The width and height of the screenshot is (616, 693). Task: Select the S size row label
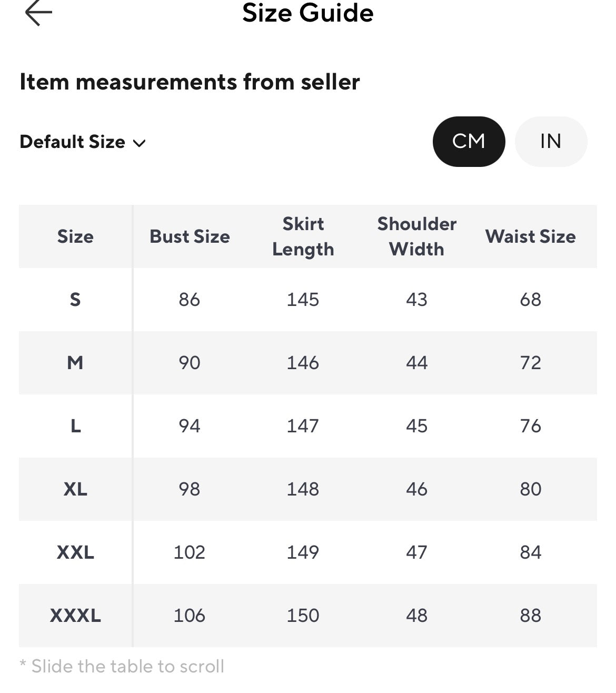(75, 300)
